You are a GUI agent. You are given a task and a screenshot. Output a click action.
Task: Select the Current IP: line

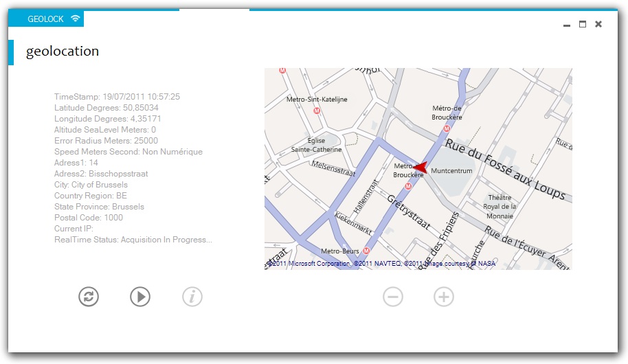[x=74, y=229]
